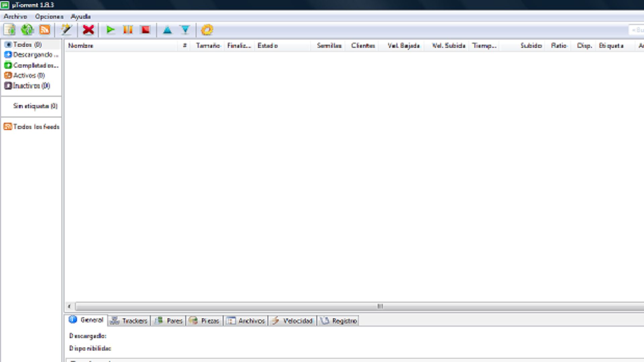Screen dimensions: 644x362
Task: Move torrent down in the queue
Action: pos(185,30)
